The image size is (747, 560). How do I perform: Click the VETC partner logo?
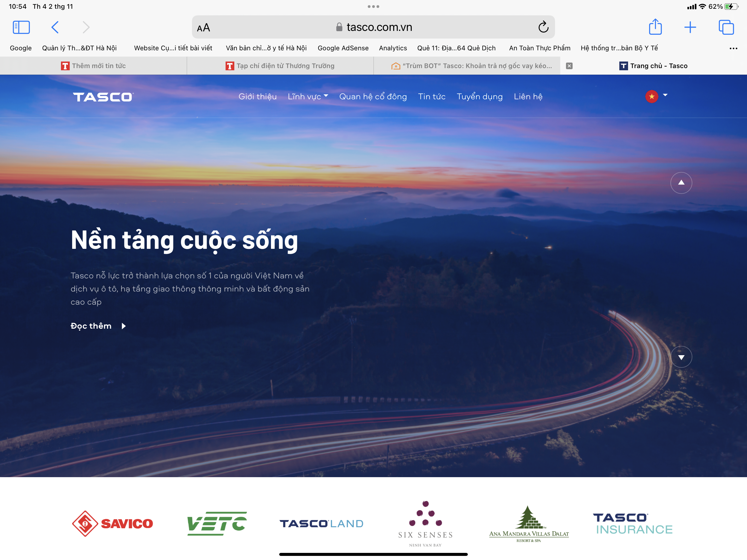click(217, 523)
